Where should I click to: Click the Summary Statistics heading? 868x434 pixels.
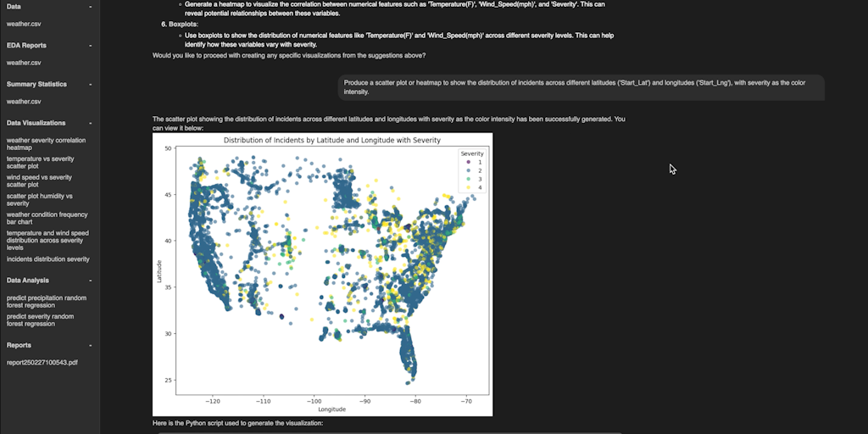coord(36,84)
